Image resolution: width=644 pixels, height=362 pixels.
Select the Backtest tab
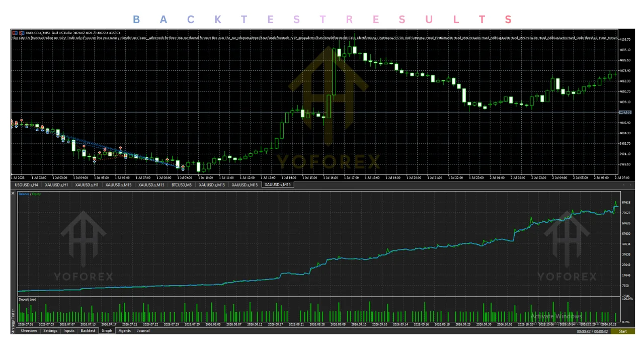coord(88,331)
